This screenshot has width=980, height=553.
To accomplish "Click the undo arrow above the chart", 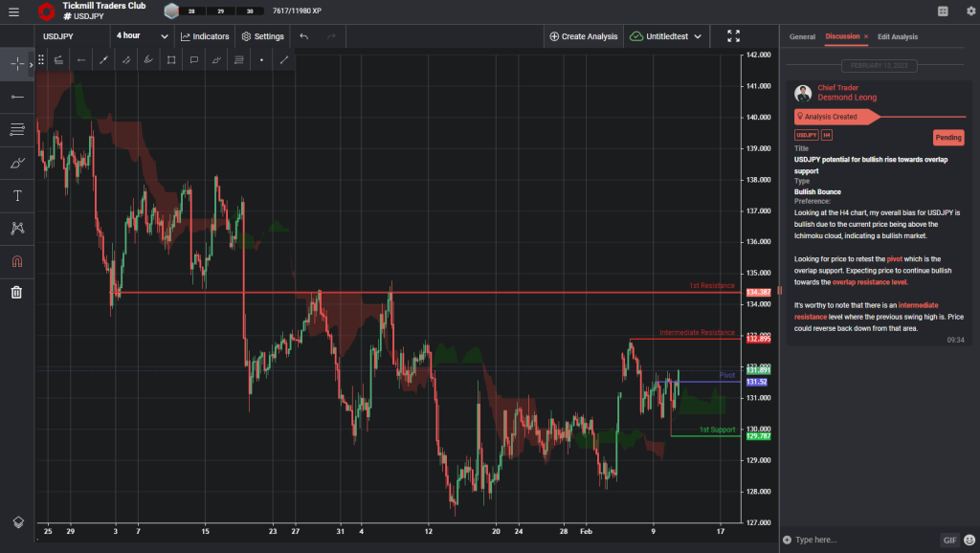I will tap(303, 35).
